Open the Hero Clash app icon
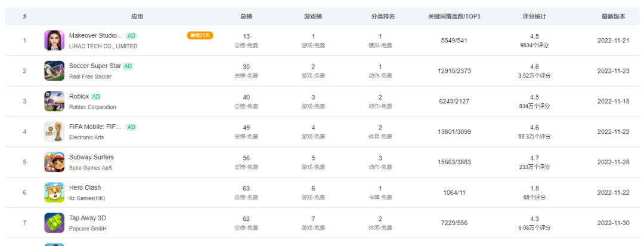Viewport: 644px width, 246px height. pos(54,192)
